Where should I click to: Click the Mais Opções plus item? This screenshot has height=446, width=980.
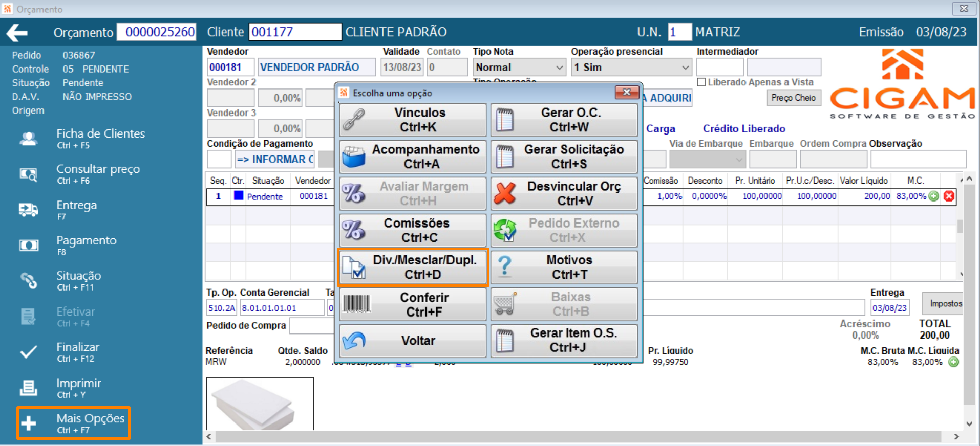point(73,423)
